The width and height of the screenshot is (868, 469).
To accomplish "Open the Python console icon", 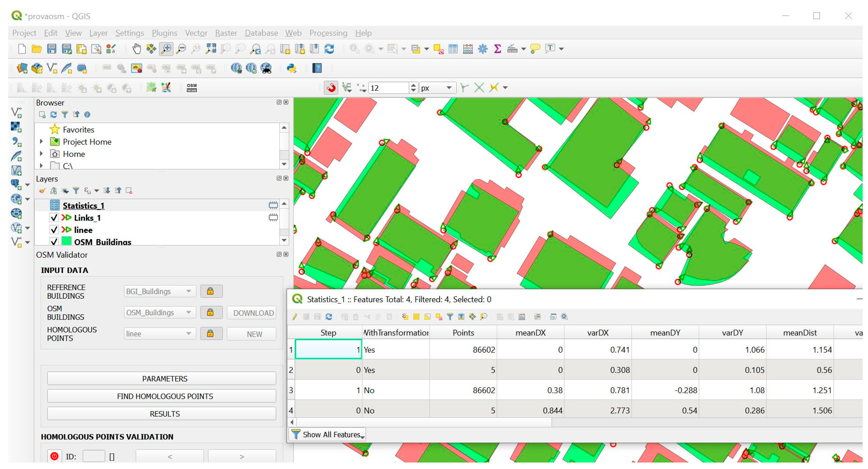I will tap(291, 68).
